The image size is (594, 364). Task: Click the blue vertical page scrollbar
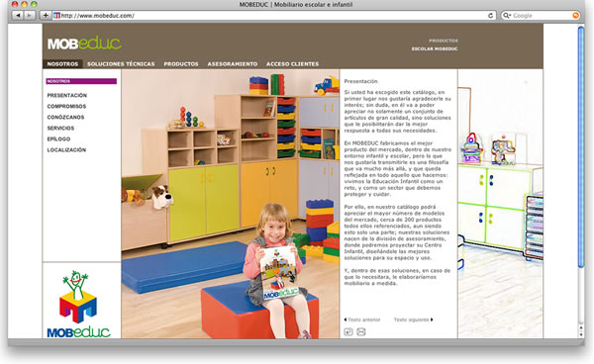click(581, 146)
